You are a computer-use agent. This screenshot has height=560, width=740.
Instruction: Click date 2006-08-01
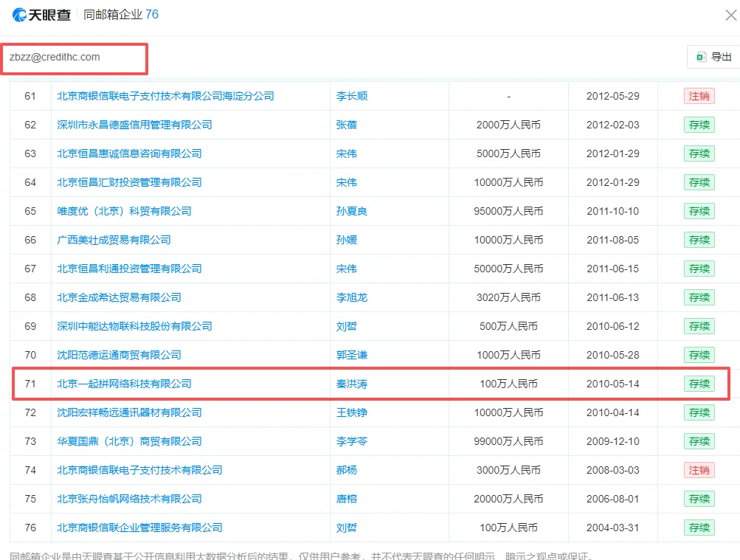[612, 499]
